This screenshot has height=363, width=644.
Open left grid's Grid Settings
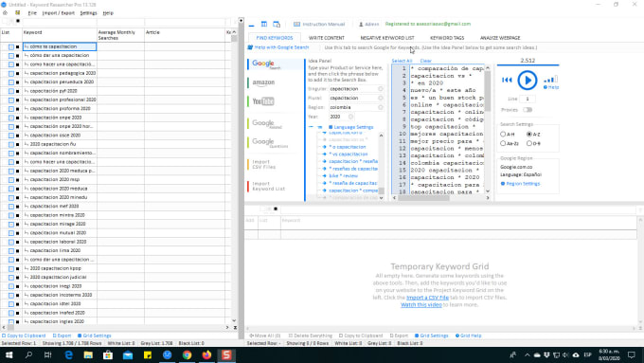[95, 336]
